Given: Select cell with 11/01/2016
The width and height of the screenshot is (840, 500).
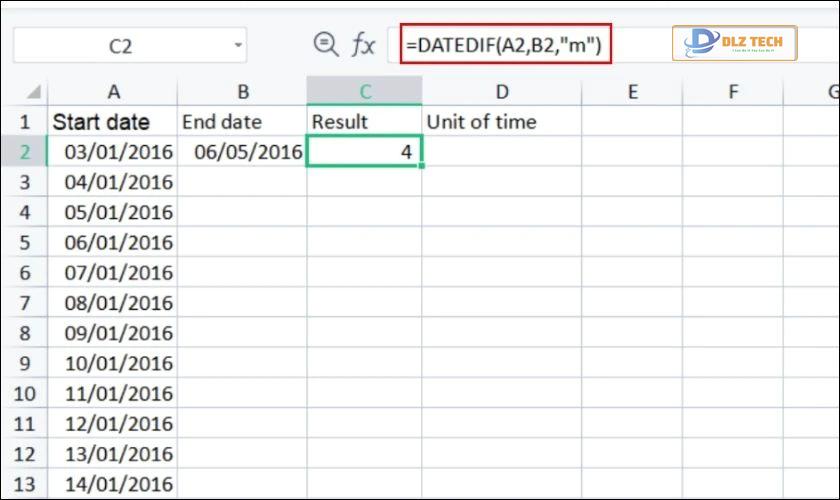Looking at the screenshot, I should [113, 393].
